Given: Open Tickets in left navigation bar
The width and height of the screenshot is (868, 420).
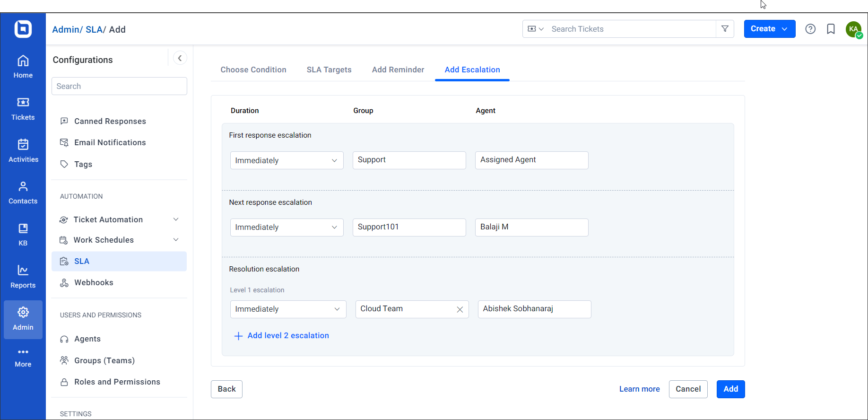Looking at the screenshot, I should pos(23,109).
